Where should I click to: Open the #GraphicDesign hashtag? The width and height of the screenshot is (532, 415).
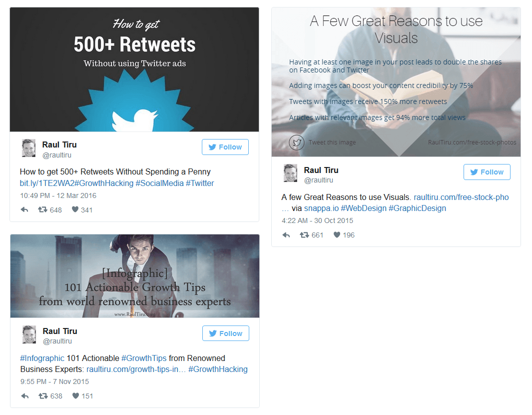pos(417,208)
